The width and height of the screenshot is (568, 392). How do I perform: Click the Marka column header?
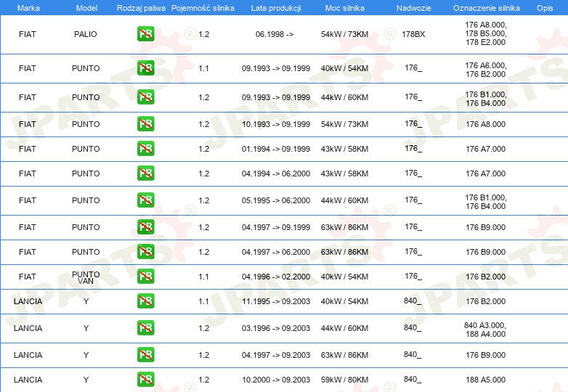coord(28,8)
